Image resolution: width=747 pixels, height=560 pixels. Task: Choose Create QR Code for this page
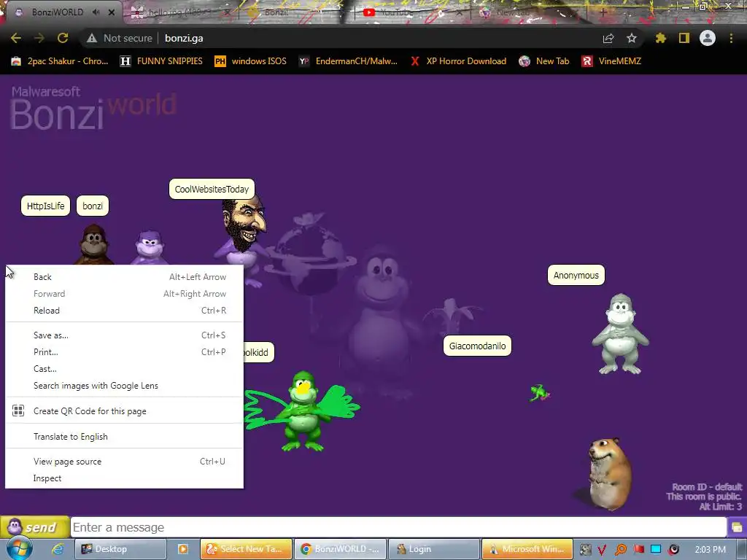[x=124, y=411]
